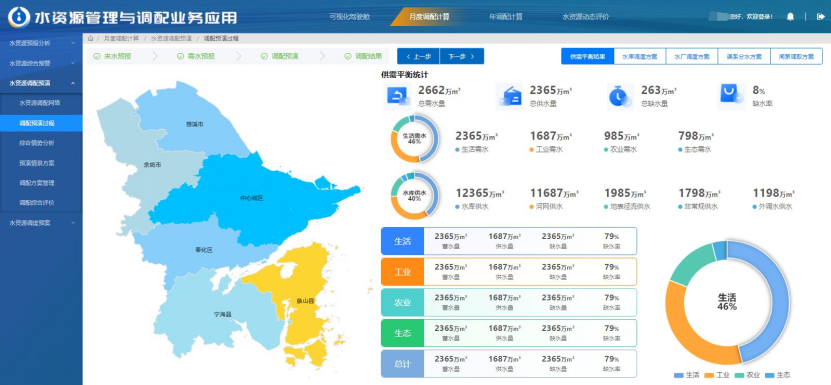Screen dimensions: 831x385
Task: Collapse the 水资源调配预演 sidebar section
Action: coord(41,83)
